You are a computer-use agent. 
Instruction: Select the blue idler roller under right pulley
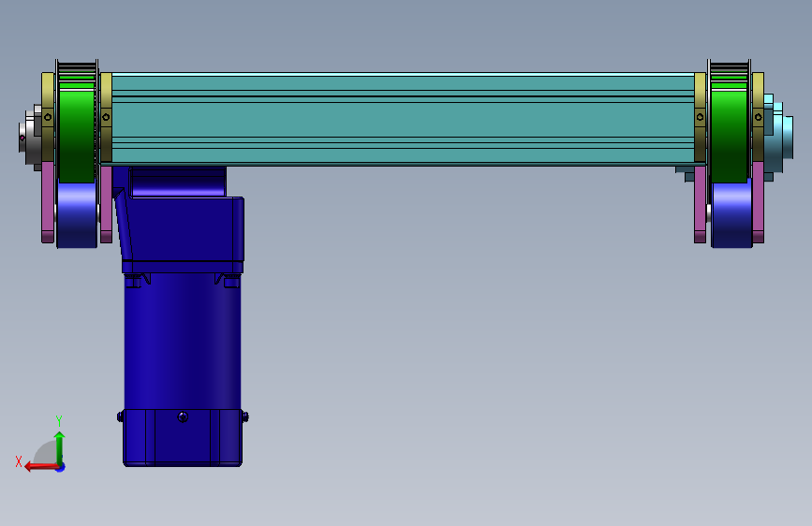(x=731, y=215)
